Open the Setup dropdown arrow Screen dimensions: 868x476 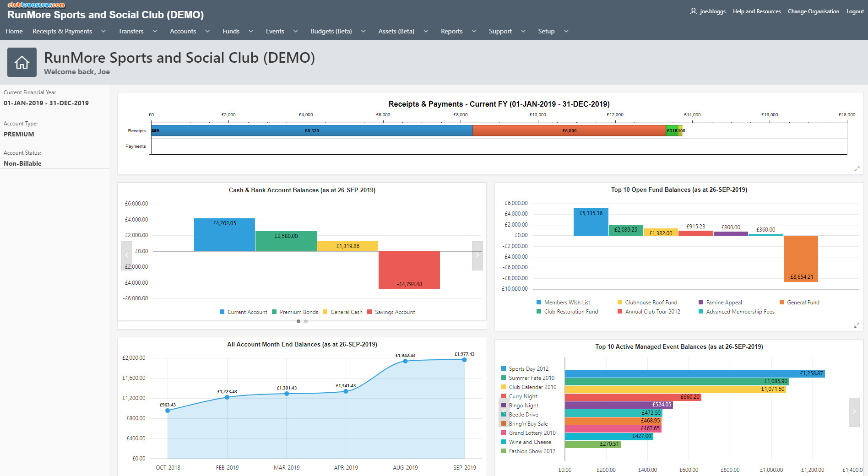pyautogui.click(x=566, y=31)
